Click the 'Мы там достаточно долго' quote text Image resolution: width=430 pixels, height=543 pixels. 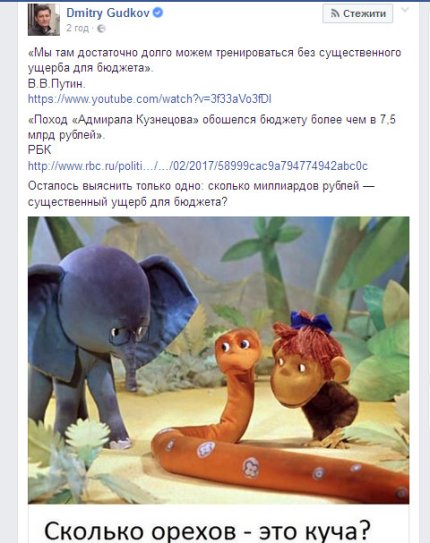(214, 60)
